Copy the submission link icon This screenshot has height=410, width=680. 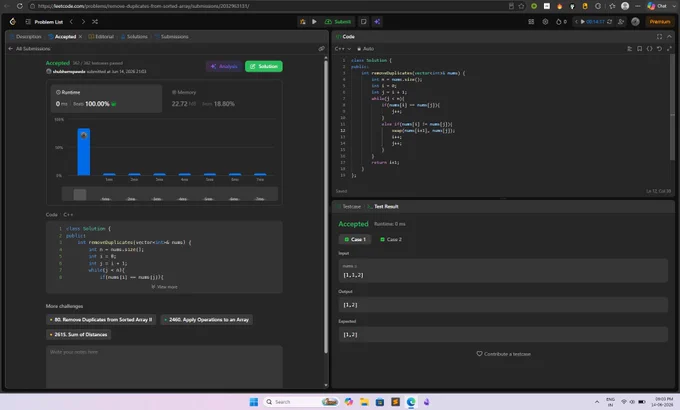(321, 49)
